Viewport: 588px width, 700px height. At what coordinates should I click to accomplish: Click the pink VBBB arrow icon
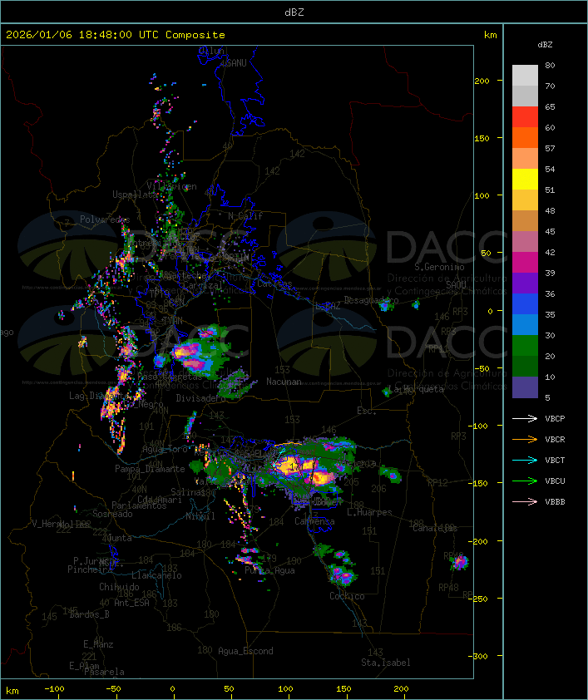[x=525, y=502]
